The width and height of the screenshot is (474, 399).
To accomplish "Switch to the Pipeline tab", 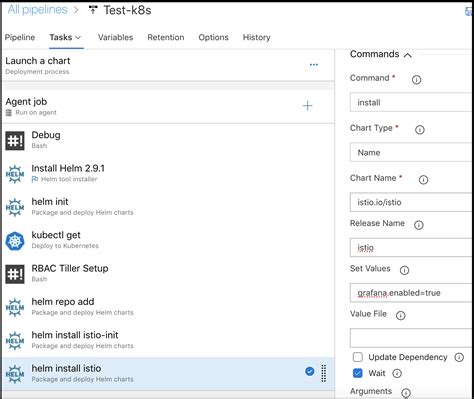I will 20,37.
